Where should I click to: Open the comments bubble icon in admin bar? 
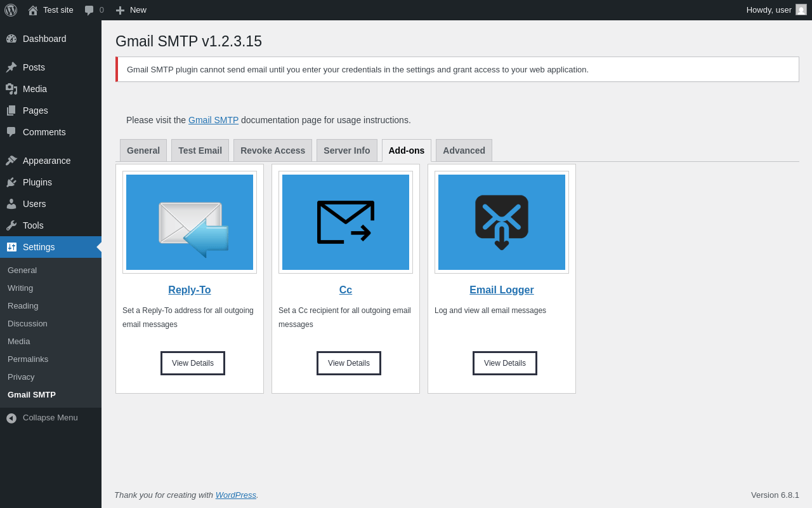[x=89, y=10]
